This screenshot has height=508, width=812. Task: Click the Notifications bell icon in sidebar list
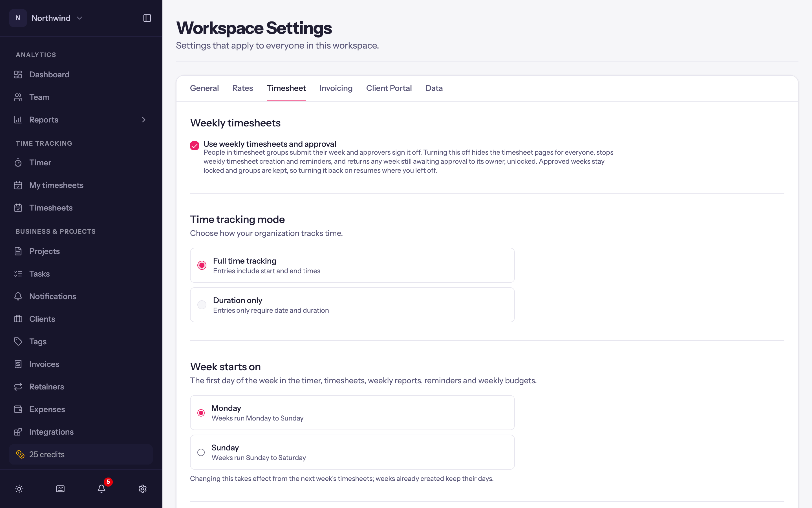pos(18,296)
